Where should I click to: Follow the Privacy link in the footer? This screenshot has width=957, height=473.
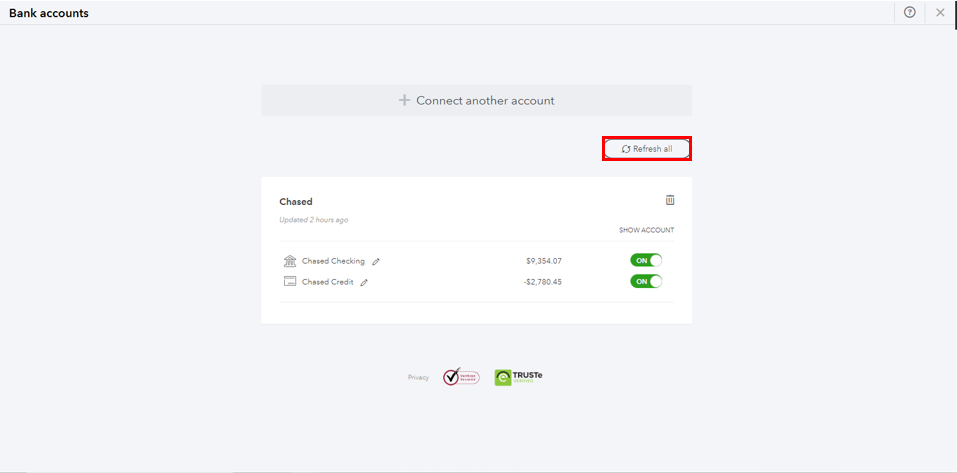tap(418, 377)
